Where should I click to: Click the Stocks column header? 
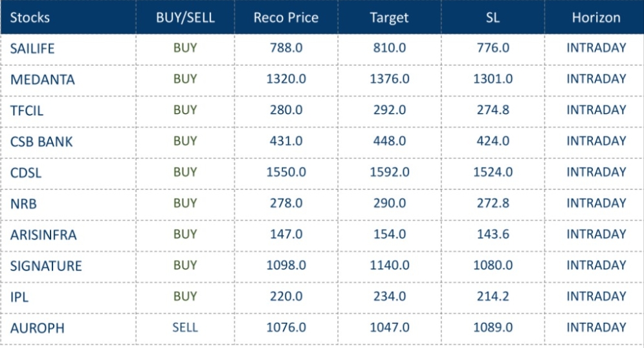[x=30, y=17]
